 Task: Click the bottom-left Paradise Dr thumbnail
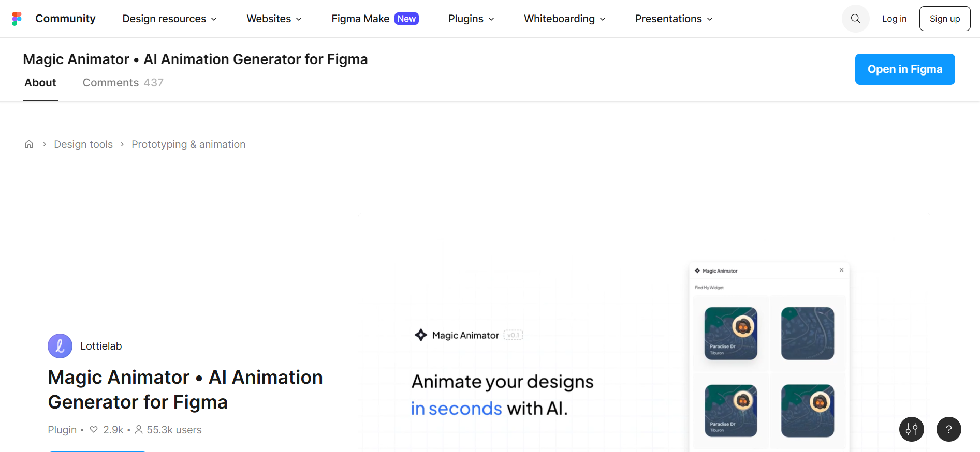[730, 411]
